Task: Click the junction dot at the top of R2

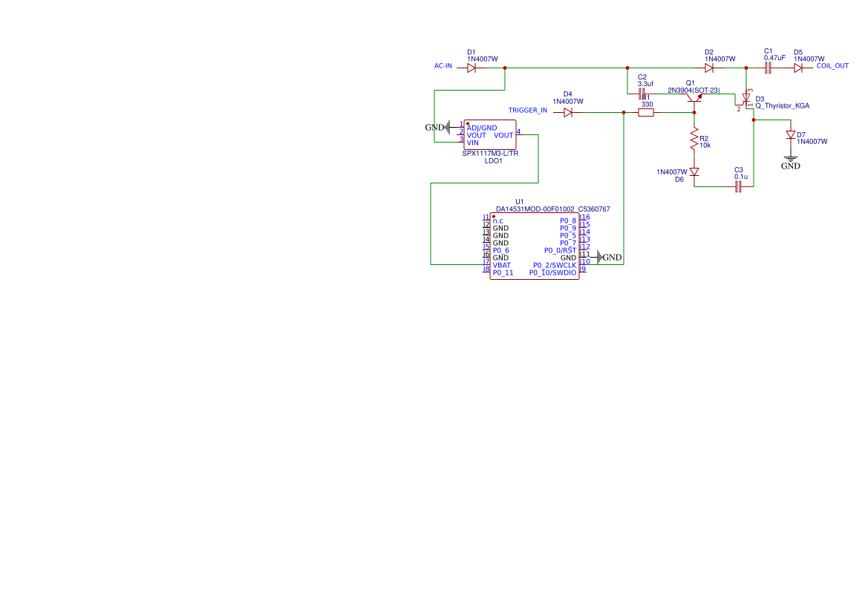Action: (x=694, y=112)
